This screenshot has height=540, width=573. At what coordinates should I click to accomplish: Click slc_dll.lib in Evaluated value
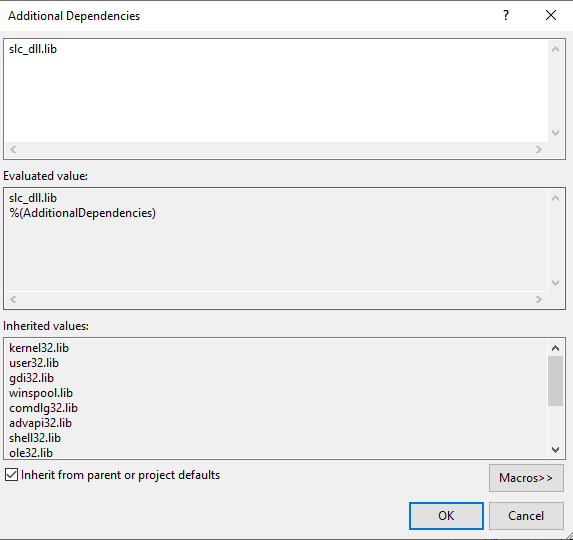point(33,198)
